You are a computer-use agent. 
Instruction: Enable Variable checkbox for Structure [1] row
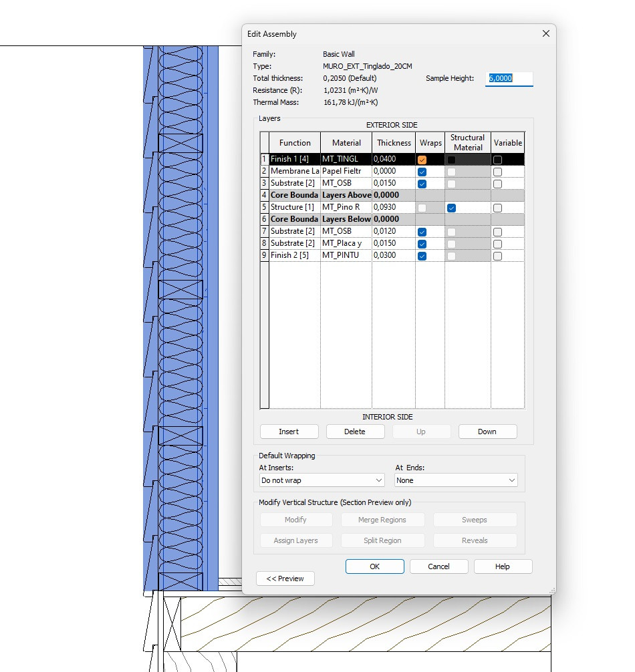click(497, 208)
